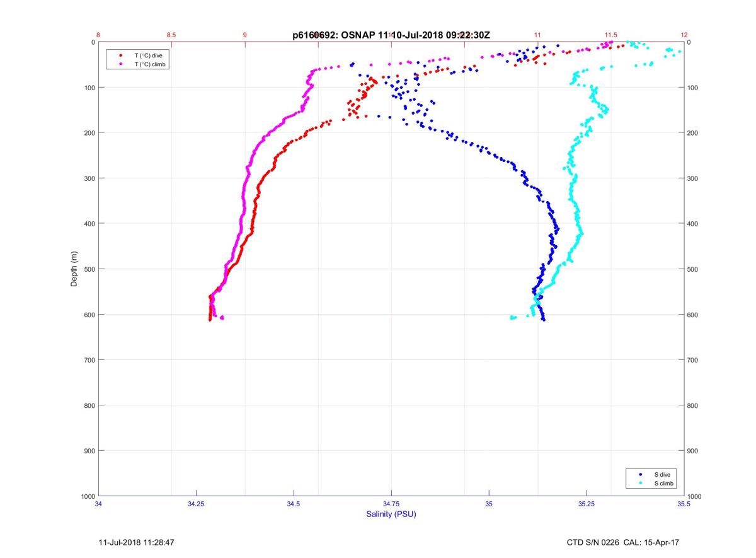
Task: Select the "T (°C) climb" legend label
Action: point(151,64)
